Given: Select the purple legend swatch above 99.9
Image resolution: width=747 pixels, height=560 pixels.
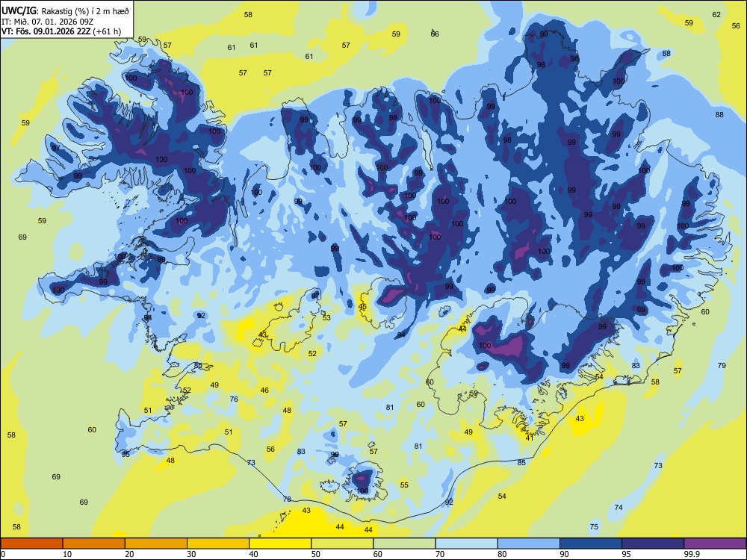Looking at the screenshot, I should pos(715,544).
